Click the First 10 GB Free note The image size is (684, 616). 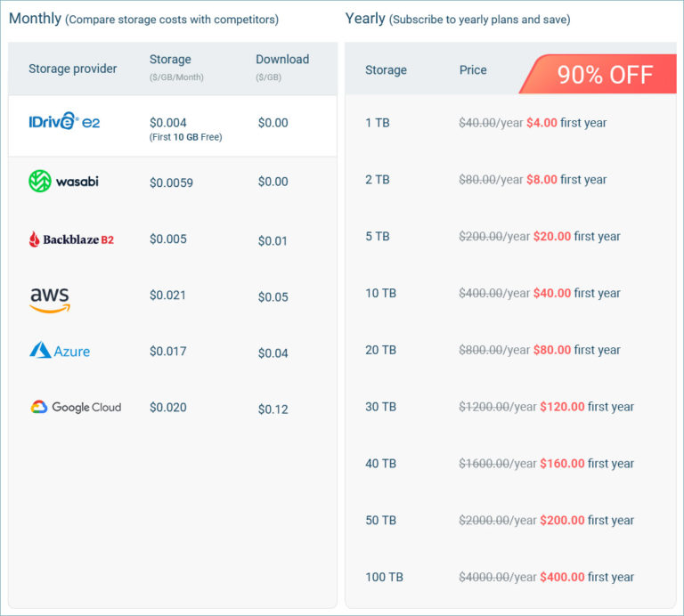[x=186, y=137]
